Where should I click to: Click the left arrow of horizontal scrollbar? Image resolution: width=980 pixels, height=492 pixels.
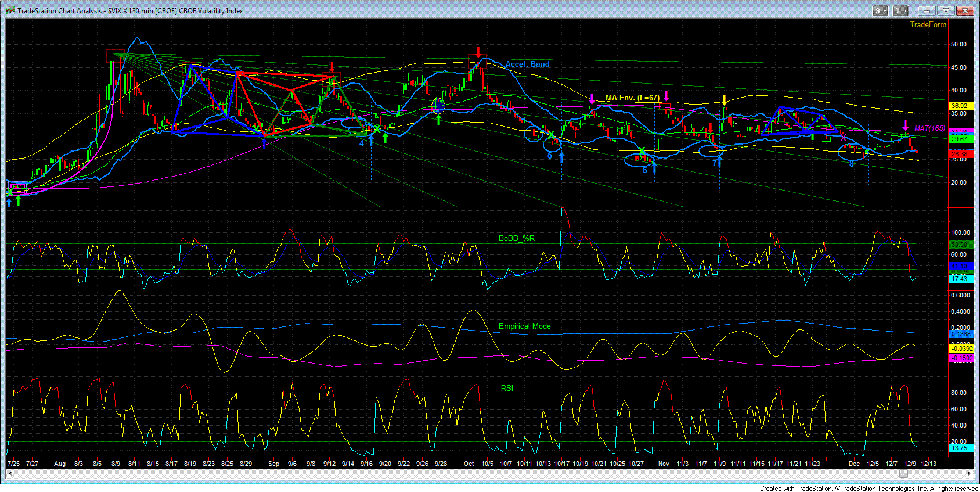10,474
